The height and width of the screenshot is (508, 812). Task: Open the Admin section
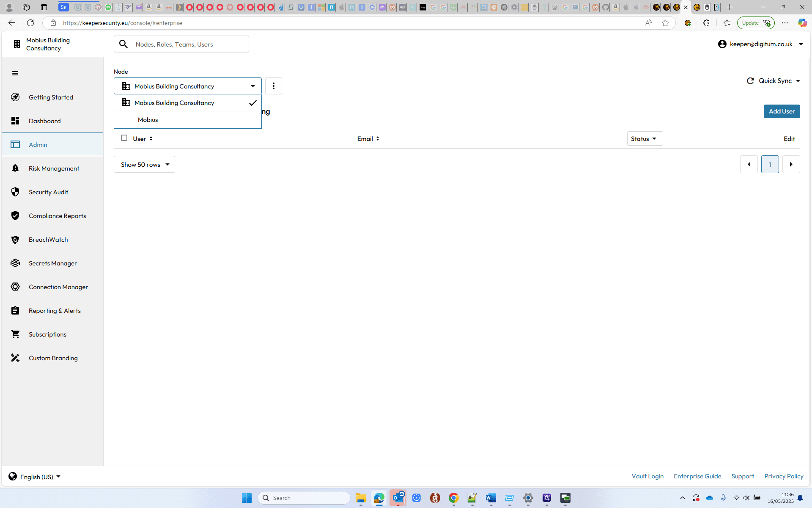tap(52, 145)
